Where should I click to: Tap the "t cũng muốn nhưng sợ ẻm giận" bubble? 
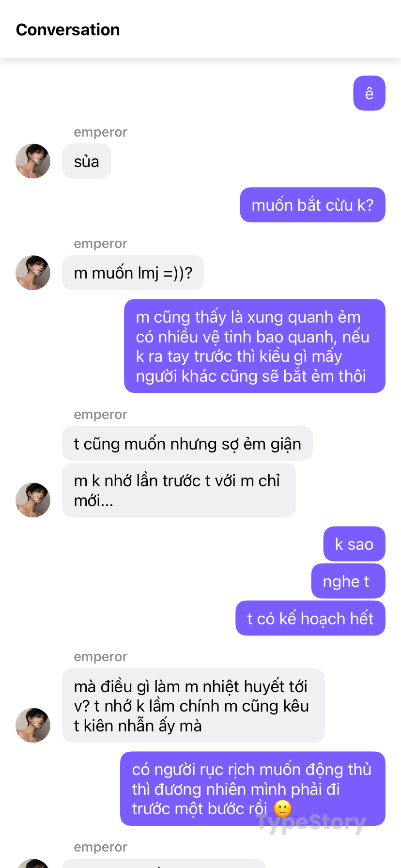187,443
